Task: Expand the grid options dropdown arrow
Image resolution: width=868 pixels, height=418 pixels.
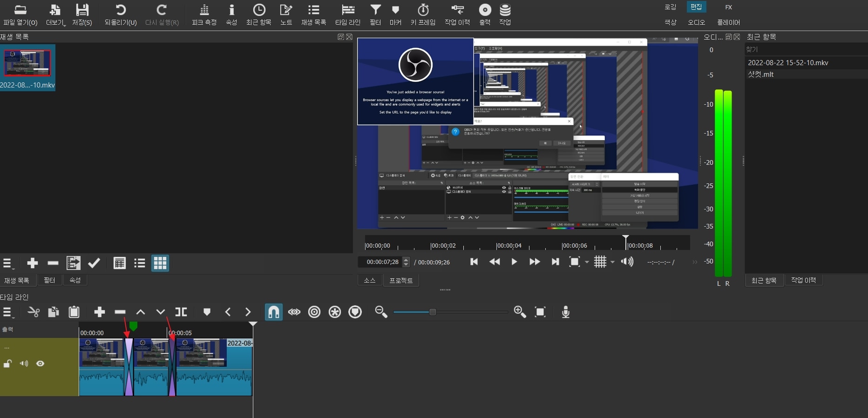Action: pyautogui.click(x=612, y=262)
